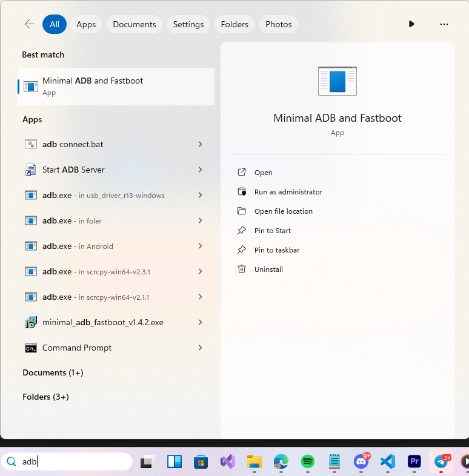Select Pin to taskbar option
The height and width of the screenshot is (476, 469).
coord(276,250)
